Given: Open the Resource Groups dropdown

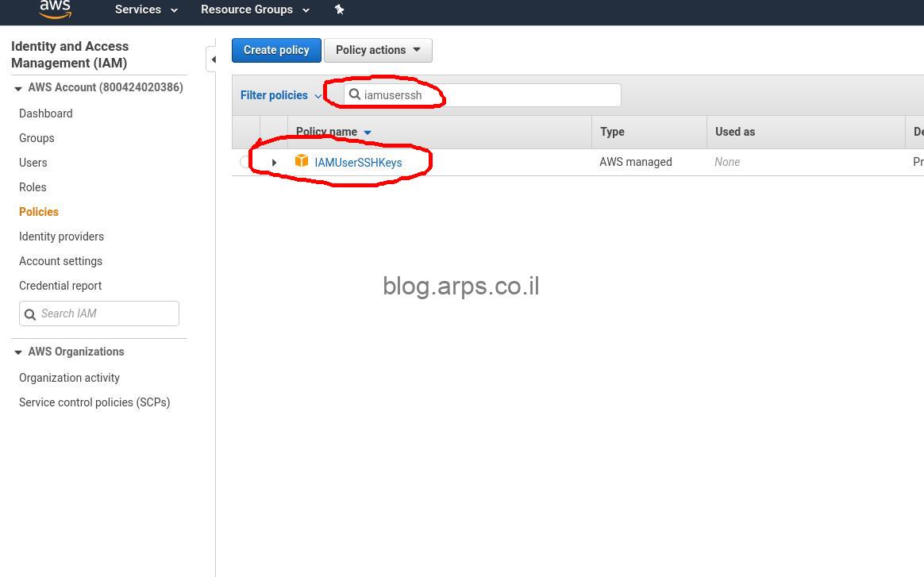Looking at the screenshot, I should (255, 10).
